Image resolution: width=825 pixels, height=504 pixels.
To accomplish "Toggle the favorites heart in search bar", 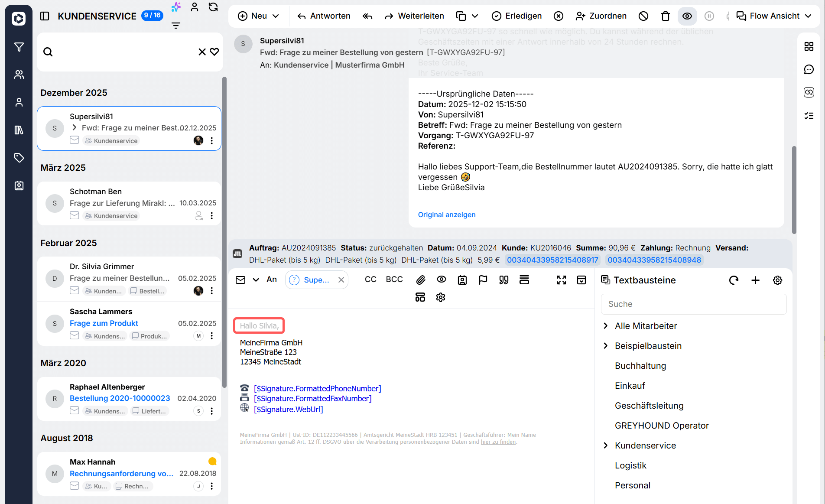I will [x=214, y=52].
